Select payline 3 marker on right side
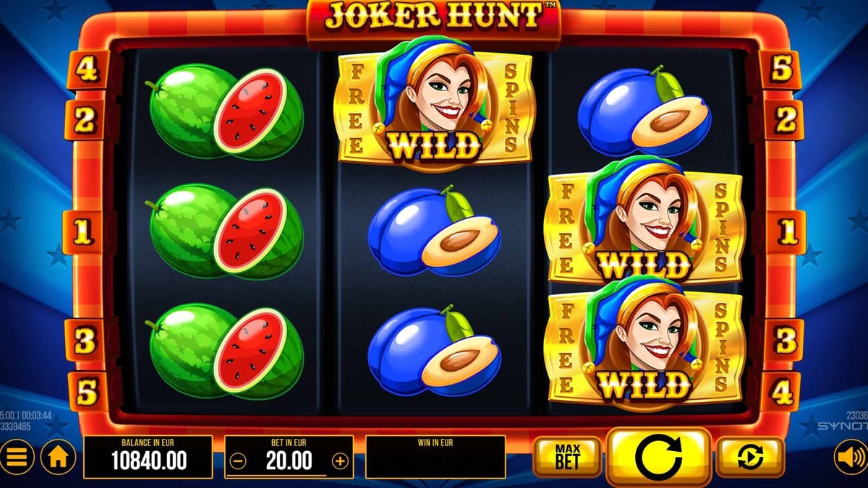 pos(785,339)
